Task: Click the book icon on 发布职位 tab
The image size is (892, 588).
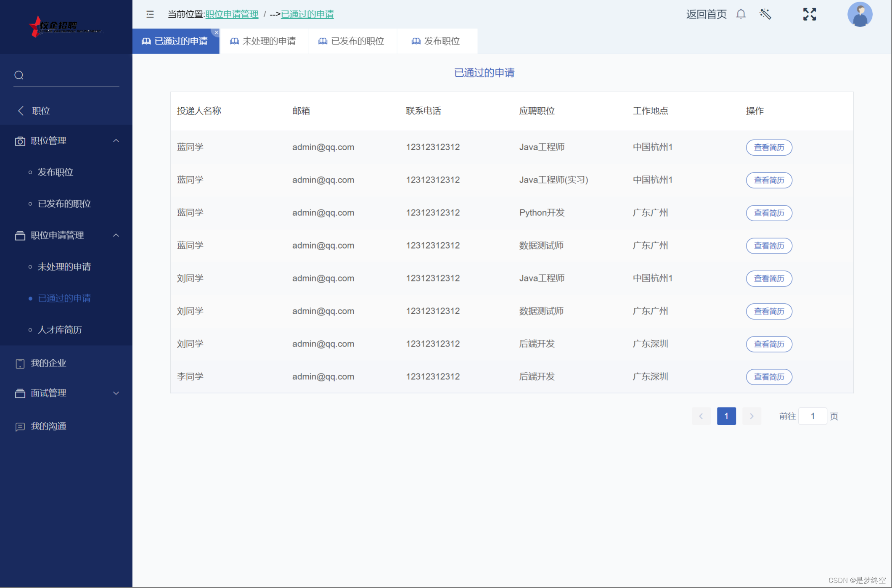Action: coord(416,41)
